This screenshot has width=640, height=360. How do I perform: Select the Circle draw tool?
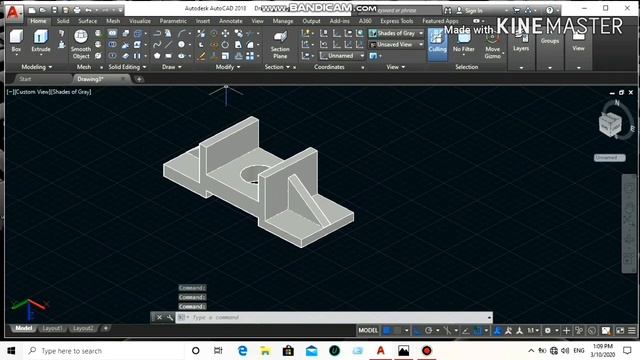click(181, 44)
